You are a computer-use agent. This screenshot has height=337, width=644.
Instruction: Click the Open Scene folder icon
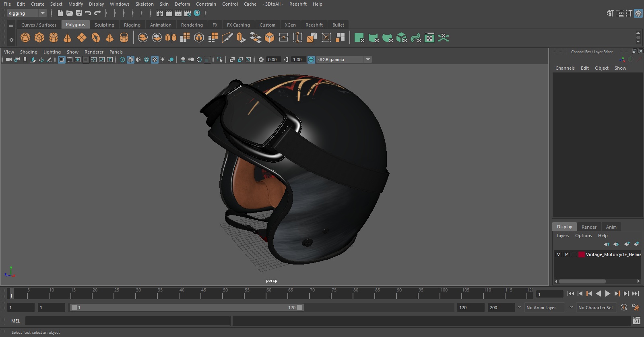click(x=70, y=13)
